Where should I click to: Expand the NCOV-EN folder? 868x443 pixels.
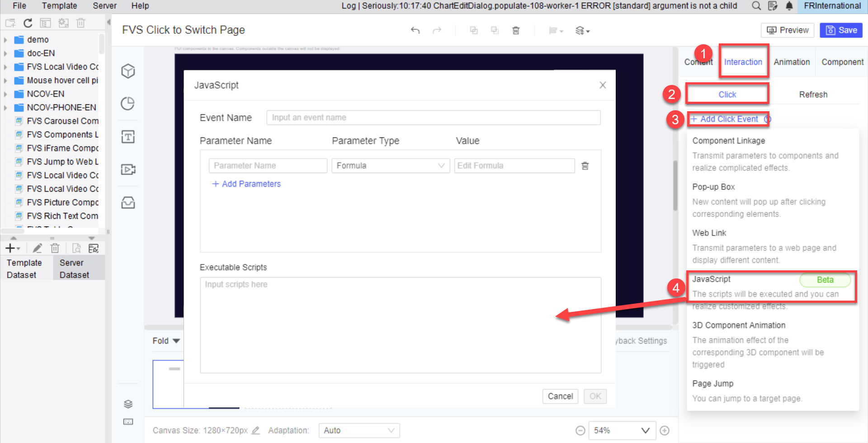pyautogui.click(x=5, y=94)
